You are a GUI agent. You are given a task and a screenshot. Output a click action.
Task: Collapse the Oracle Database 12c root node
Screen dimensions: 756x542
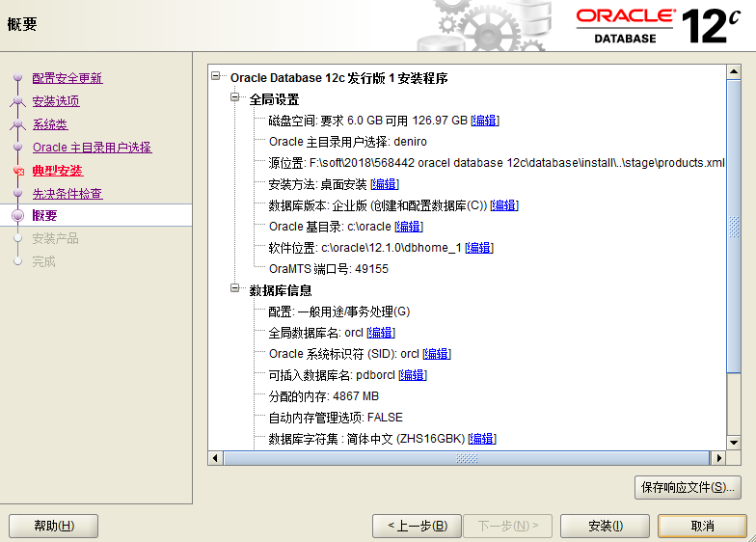[216, 75]
